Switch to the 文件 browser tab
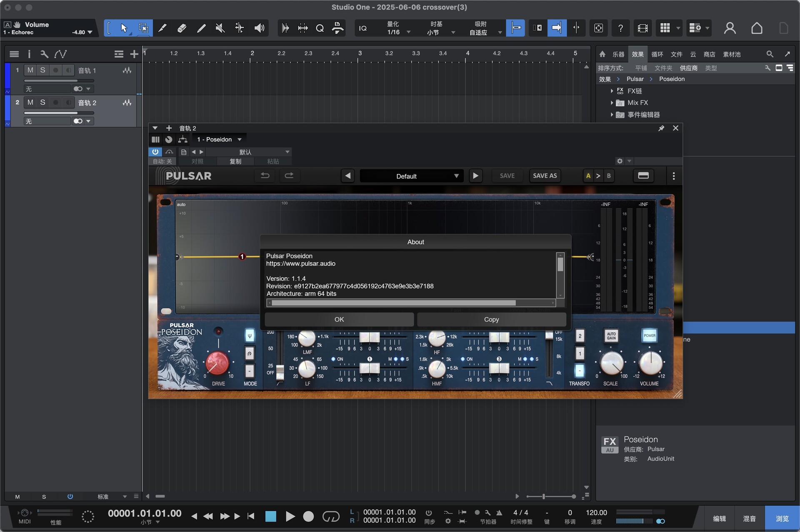This screenshot has width=800, height=532. [x=676, y=54]
